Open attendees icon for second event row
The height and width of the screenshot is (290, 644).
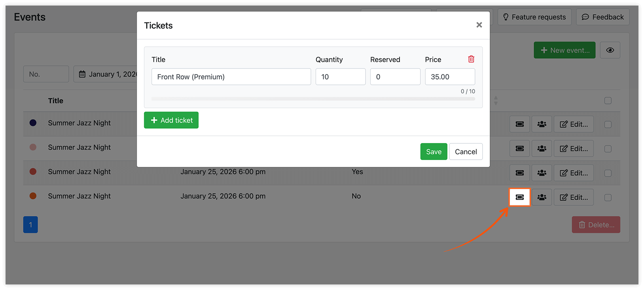point(542,149)
